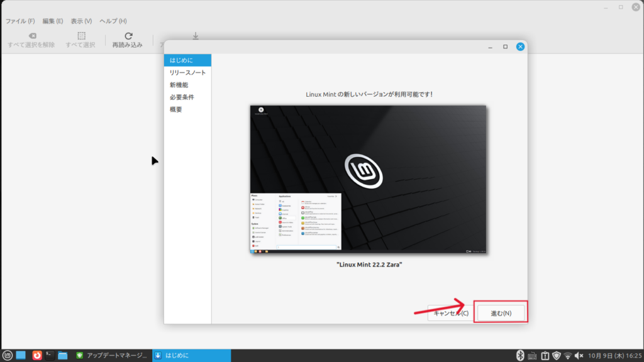Viewport: 644px width, 362px height.
Task: Click the muted volume tray icon
Action: [x=579, y=355]
